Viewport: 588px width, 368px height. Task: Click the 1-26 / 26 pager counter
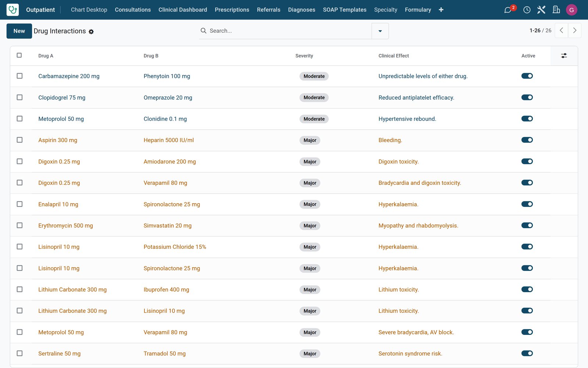540,31
